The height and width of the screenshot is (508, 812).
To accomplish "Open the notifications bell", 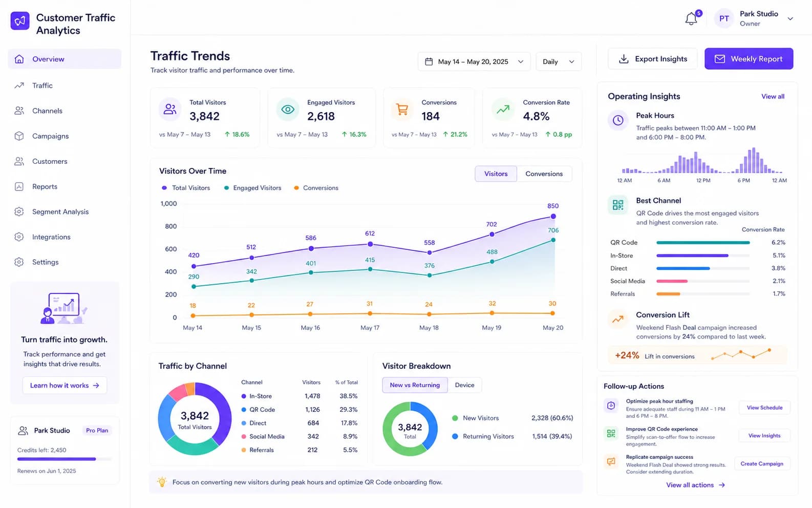I will (691, 19).
